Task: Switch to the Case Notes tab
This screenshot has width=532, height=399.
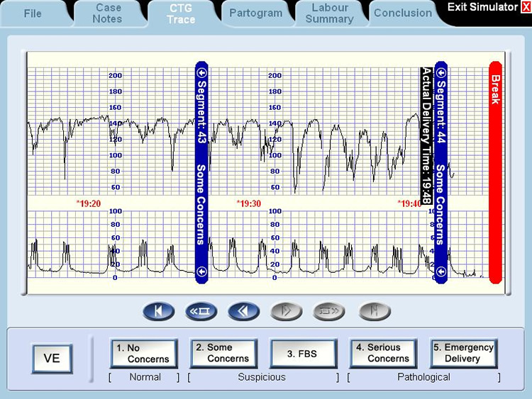Action: pyautogui.click(x=107, y=13)
